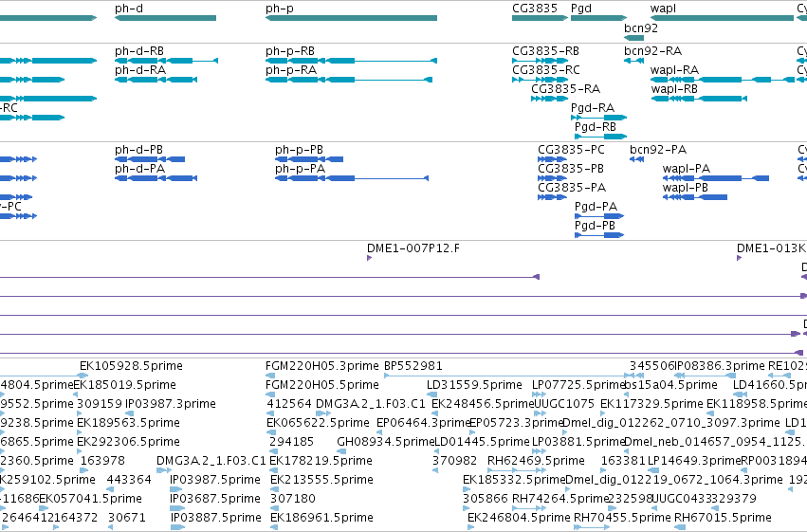Click the UUGC1075 EST label
Viewport: 807px width, 532px height.
pyautogui.click(x=564, y=404)
